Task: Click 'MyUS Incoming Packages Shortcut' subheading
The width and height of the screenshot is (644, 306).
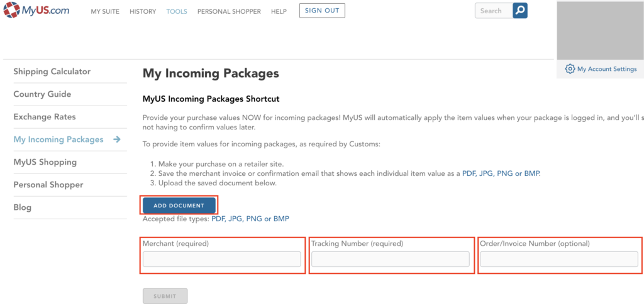Action: [211, 99]
